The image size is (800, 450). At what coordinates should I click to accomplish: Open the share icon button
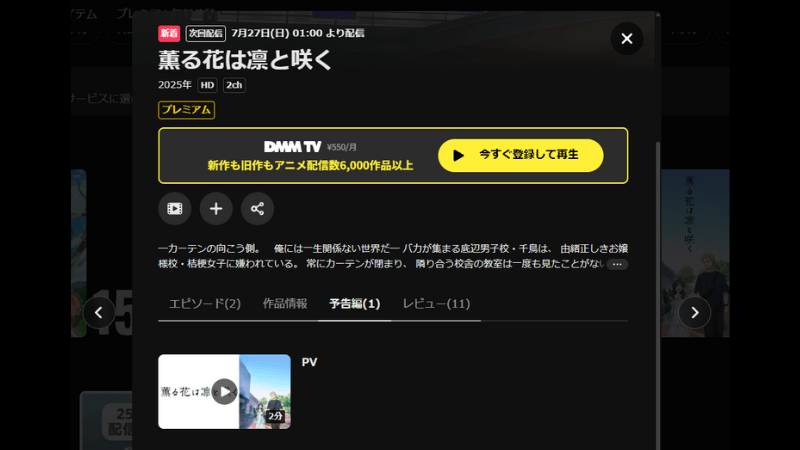[257, 209]
